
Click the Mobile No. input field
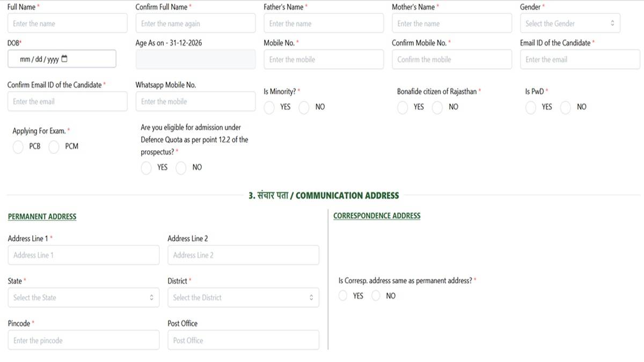[x=324, y=59]
